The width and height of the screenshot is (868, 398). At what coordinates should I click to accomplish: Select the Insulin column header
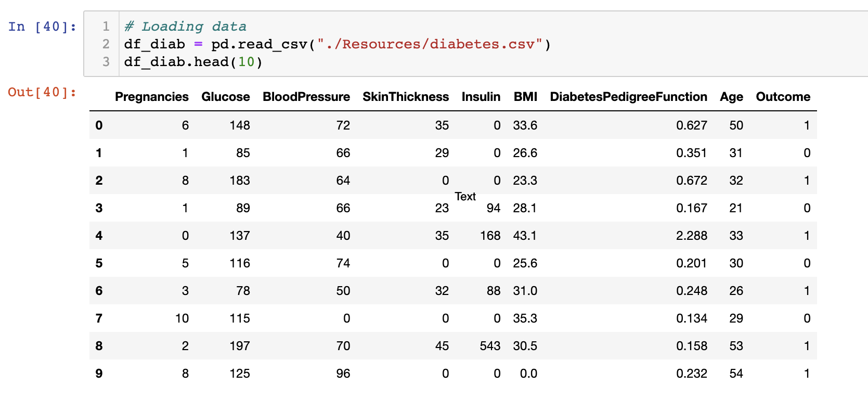[481, 97]
